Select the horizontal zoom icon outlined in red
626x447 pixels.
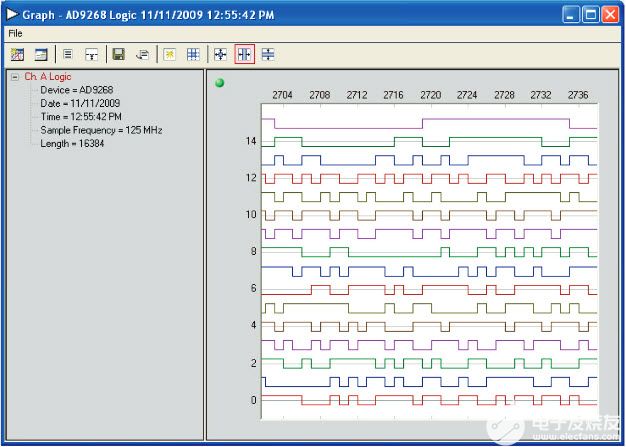click(244, 54)
